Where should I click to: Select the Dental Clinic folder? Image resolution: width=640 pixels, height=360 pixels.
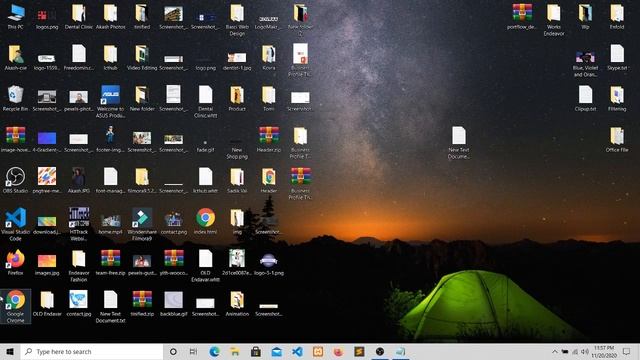click(x=79, y=17)
